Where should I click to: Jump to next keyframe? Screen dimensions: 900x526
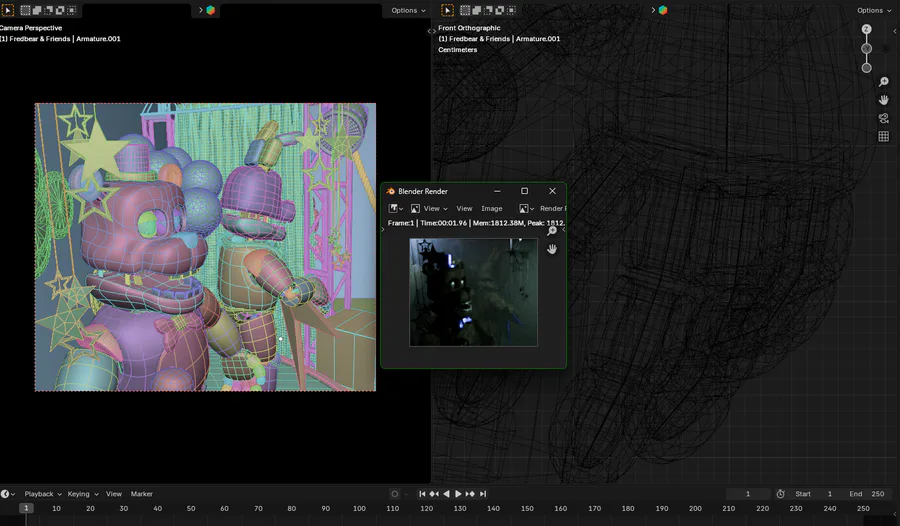click(x=470, y=494)
